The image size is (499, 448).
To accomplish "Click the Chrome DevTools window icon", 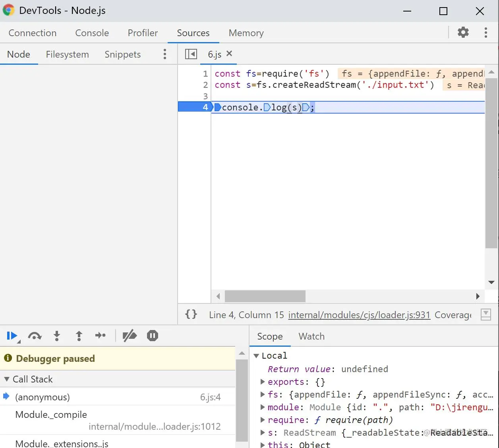I will pyautogui.click(x=8, y=10).
